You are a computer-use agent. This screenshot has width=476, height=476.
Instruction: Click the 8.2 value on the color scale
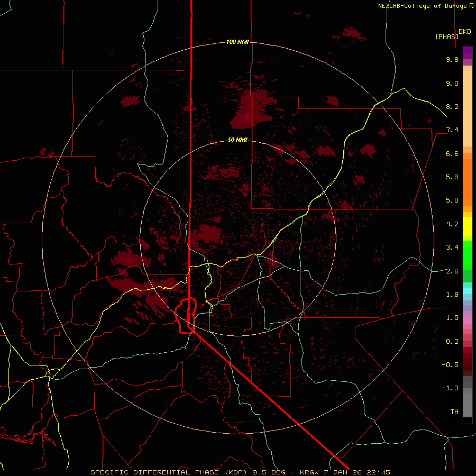click(x=452, y=106)
